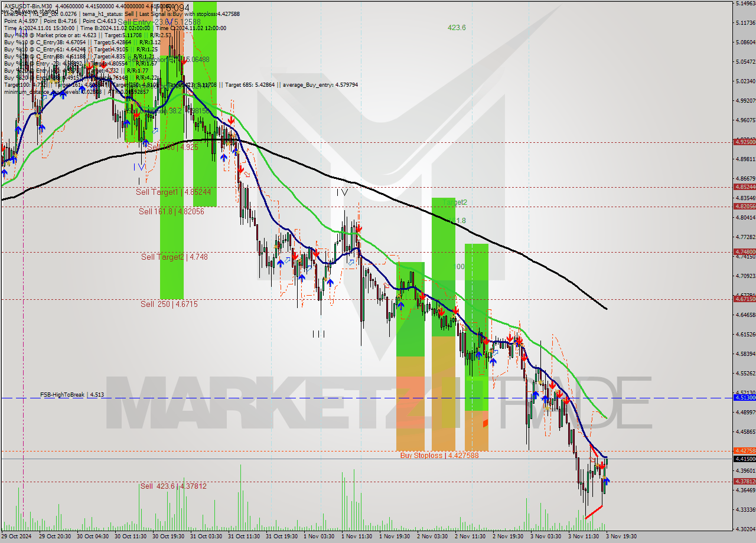Click the 'Sell Target2 | 4.748' label
This screenshot has height=543, width=756.
[x=174, y=257]
